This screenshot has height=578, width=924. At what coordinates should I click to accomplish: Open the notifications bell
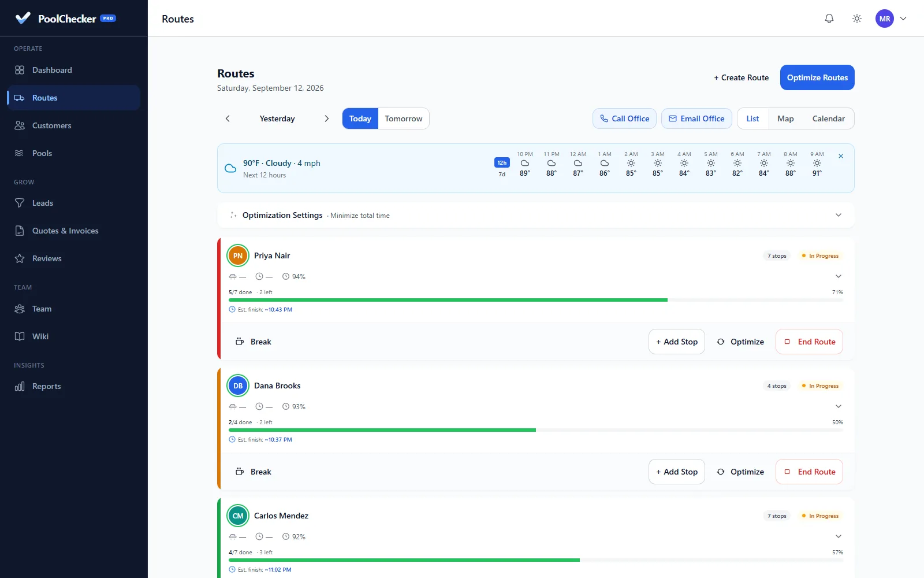click(829, 18)
